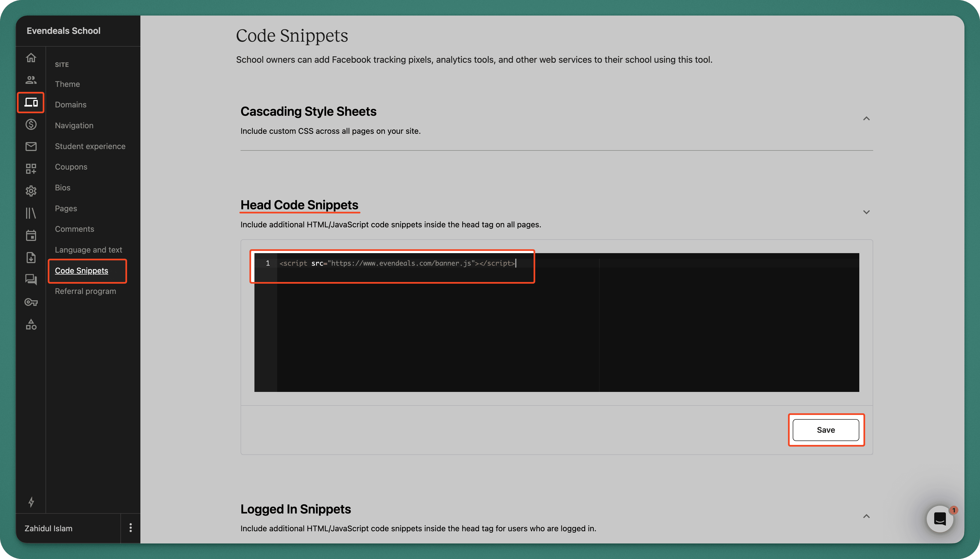
Task: Collapse the Logged In Snippets section
Action: point(867,516)
